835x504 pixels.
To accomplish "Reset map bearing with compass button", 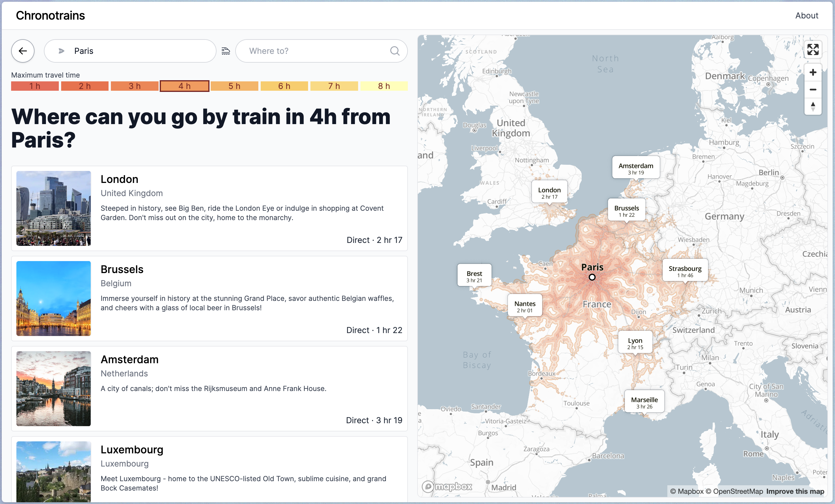I will [x=813, y=107].
